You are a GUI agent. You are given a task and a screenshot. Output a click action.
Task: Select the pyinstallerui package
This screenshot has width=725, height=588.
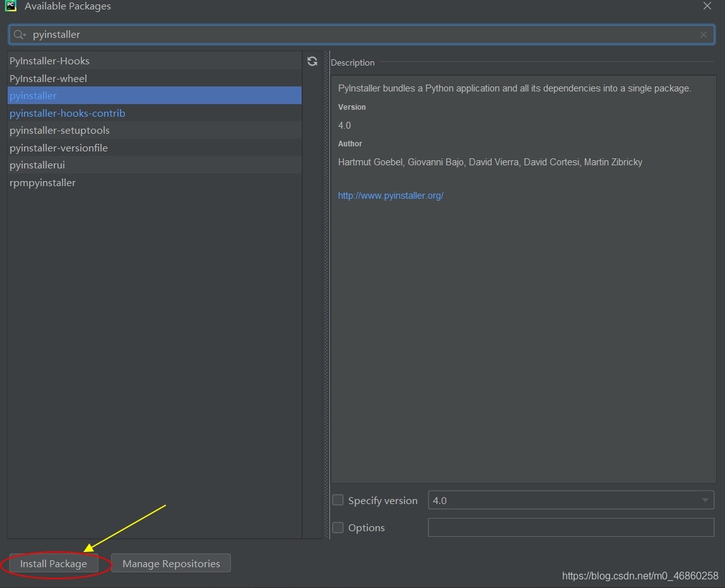[37, 165]
